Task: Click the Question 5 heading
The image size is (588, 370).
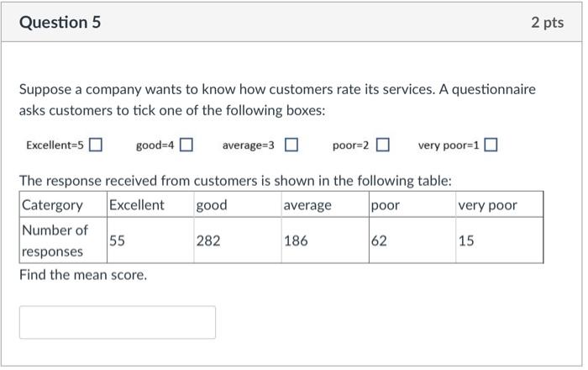Action: (60, 23)
